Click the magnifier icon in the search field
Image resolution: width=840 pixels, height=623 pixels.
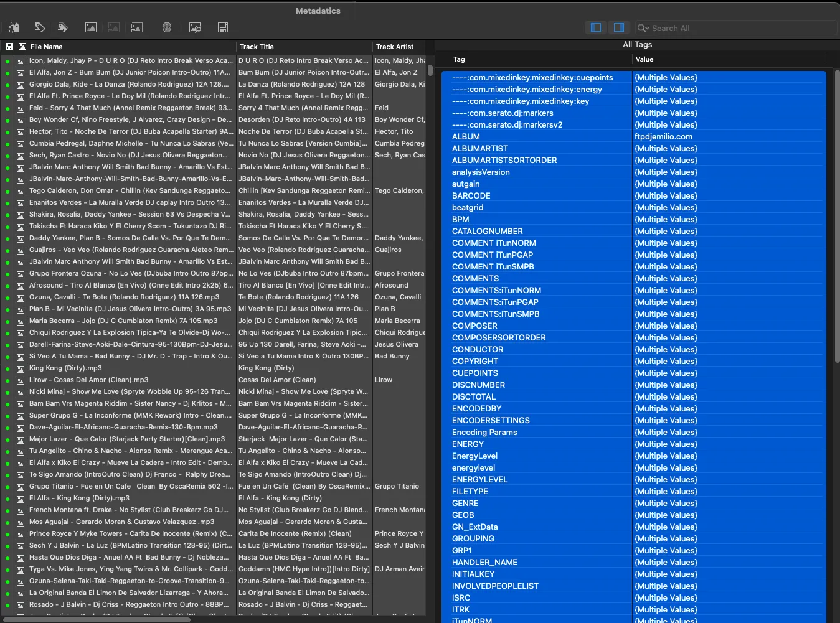click(641, 28)
